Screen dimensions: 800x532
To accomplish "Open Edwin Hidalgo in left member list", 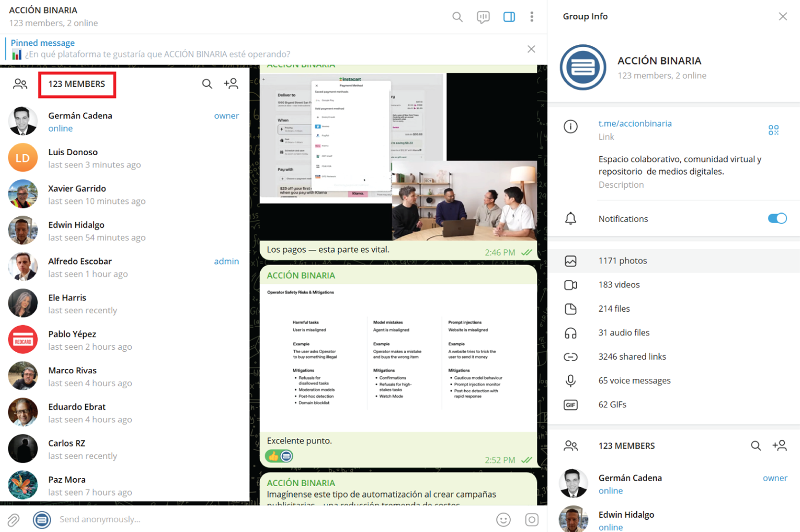I will [124, 231].
